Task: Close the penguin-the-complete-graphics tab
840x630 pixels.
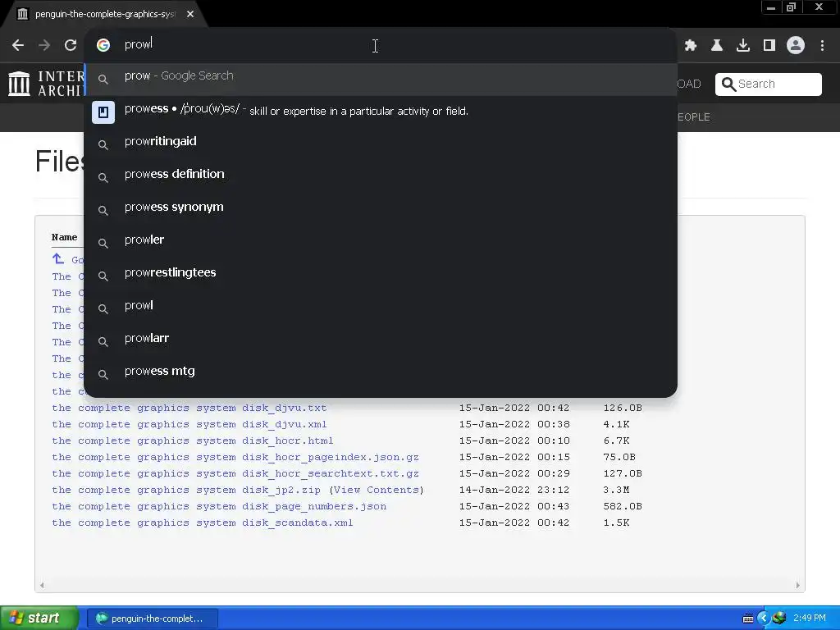Action: pos(190,14)
